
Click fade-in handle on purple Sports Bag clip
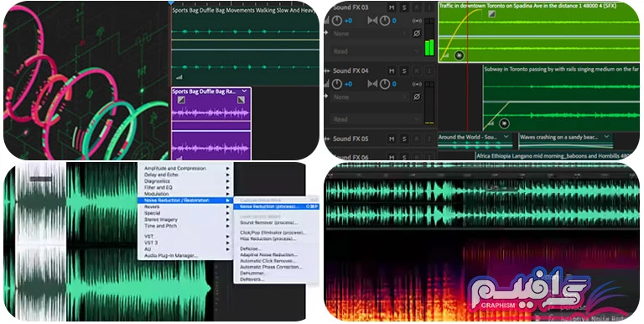(181, 100)
